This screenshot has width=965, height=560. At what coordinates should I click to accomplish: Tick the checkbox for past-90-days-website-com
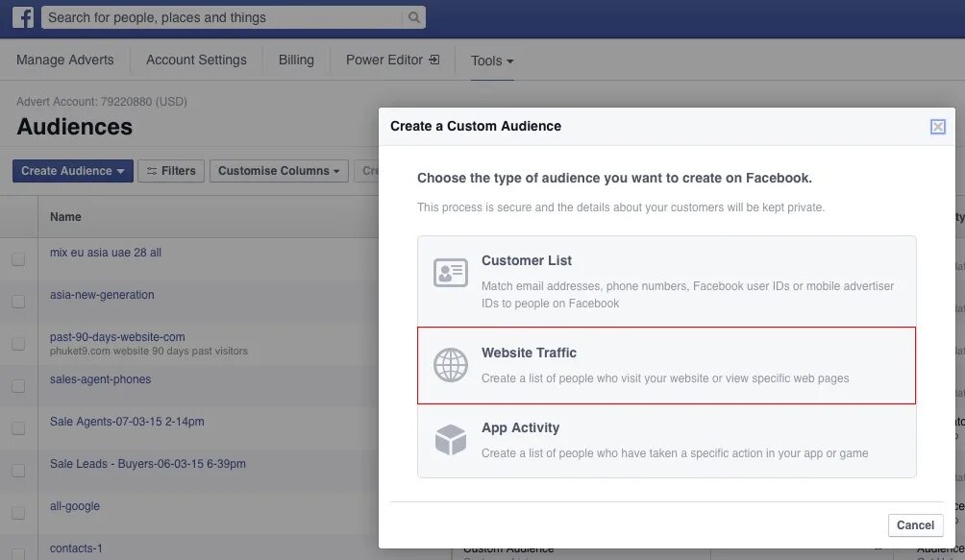[x=18, y=344]
